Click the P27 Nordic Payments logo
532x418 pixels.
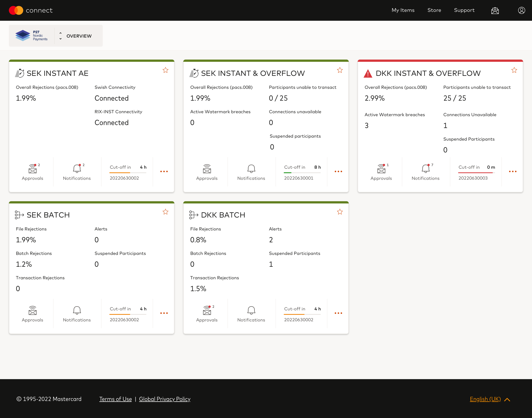(x=31, y=36)
